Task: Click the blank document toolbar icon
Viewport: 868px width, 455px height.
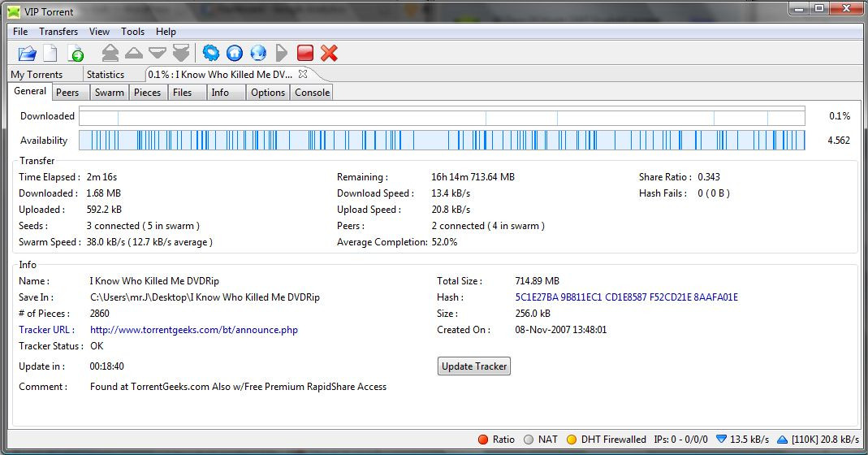Action: click(x=50, y=53)
